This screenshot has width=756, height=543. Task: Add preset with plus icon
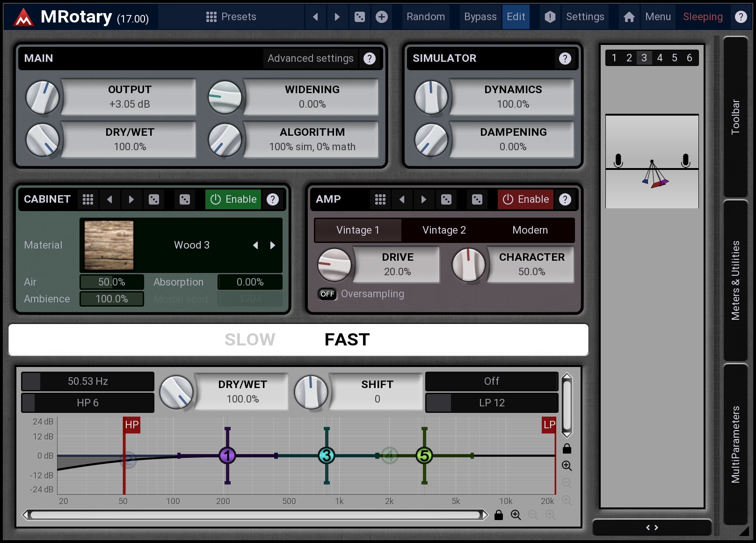coord(382,17)
